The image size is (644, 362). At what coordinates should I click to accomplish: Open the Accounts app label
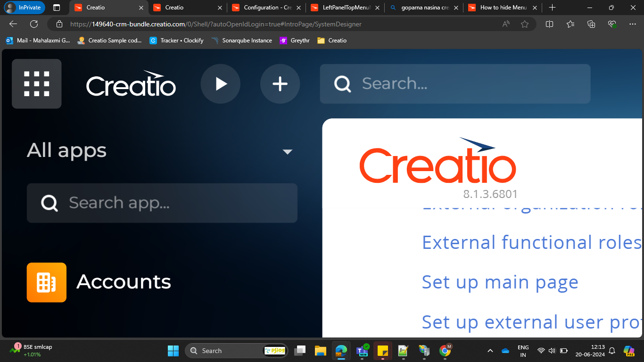(x=124, y=282)
